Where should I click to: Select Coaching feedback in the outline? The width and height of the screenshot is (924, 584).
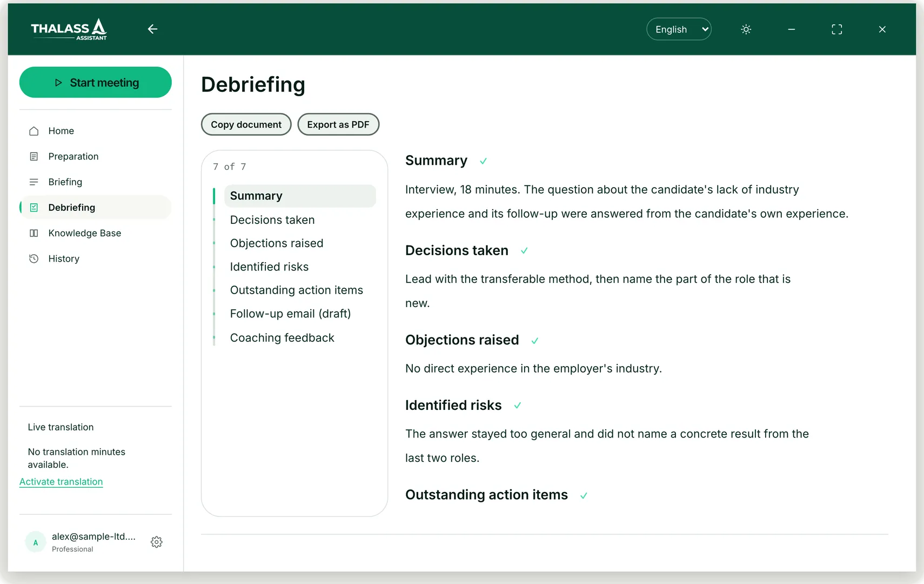(x=282, y=338)
